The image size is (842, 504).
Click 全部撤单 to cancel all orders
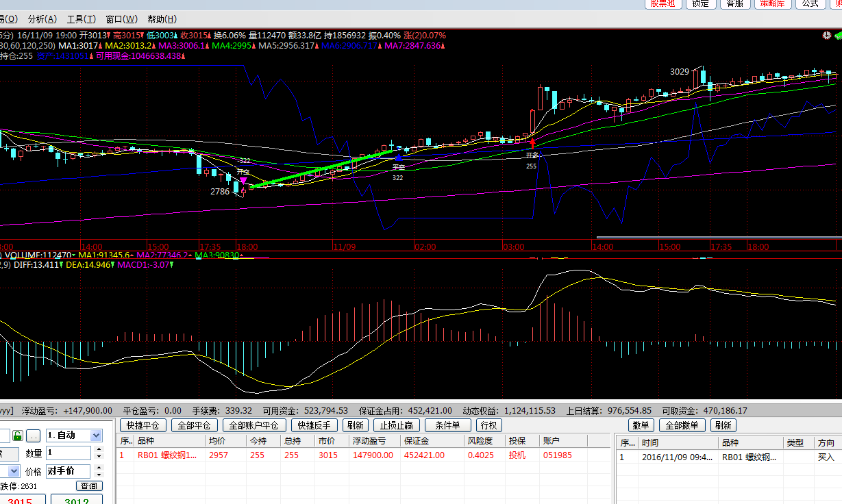click(682, 425)
